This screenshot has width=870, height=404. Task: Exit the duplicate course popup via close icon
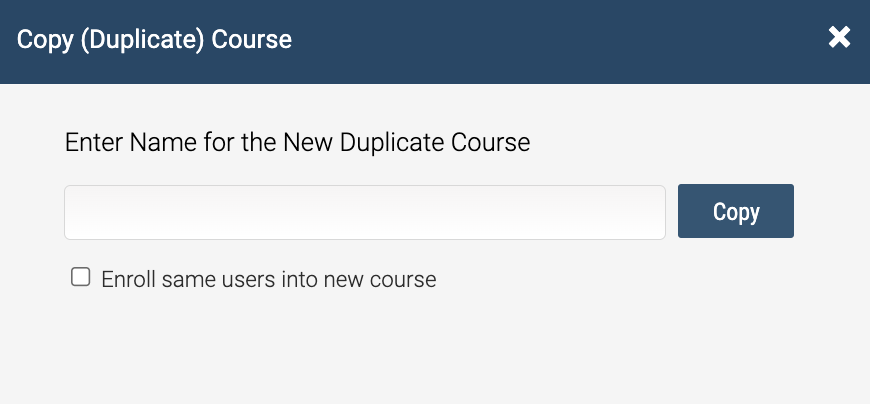(x=839, y=38)
